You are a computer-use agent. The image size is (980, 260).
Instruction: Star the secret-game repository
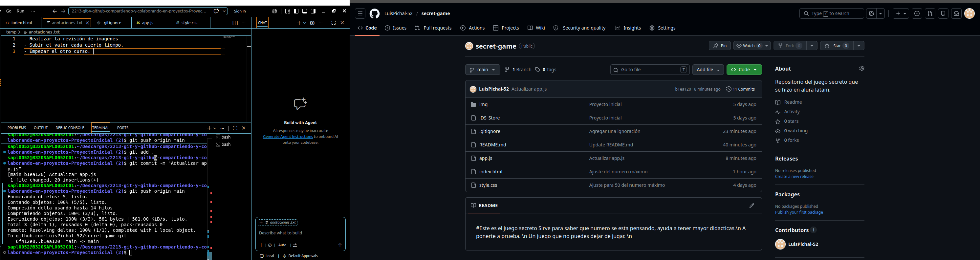(x=837, y=46)
